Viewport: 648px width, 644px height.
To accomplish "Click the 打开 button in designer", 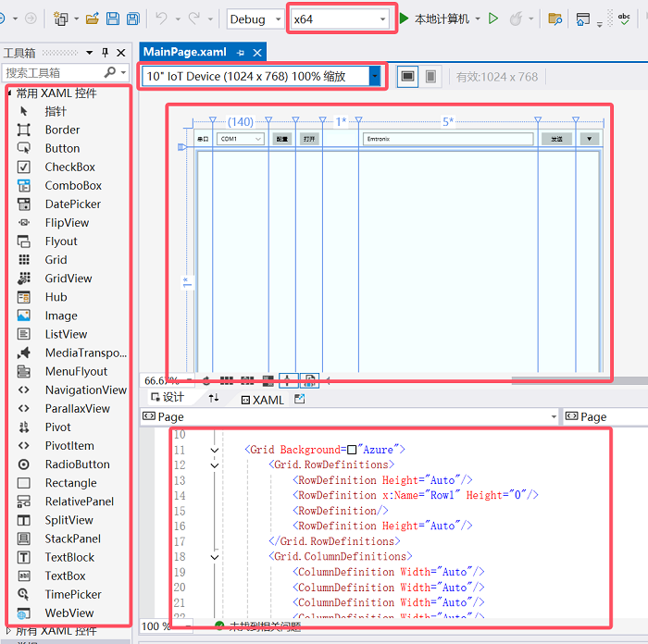I will click(x=309, y=139).
